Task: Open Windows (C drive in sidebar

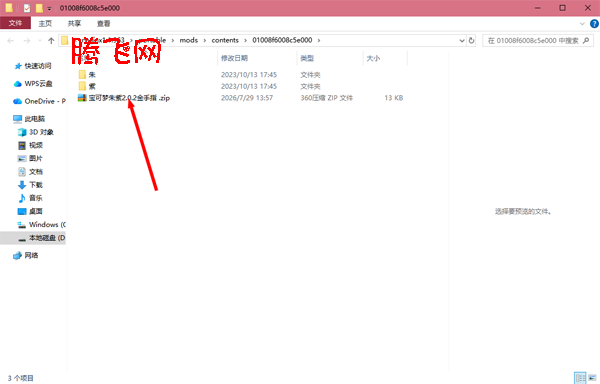Action: (42, 225)
